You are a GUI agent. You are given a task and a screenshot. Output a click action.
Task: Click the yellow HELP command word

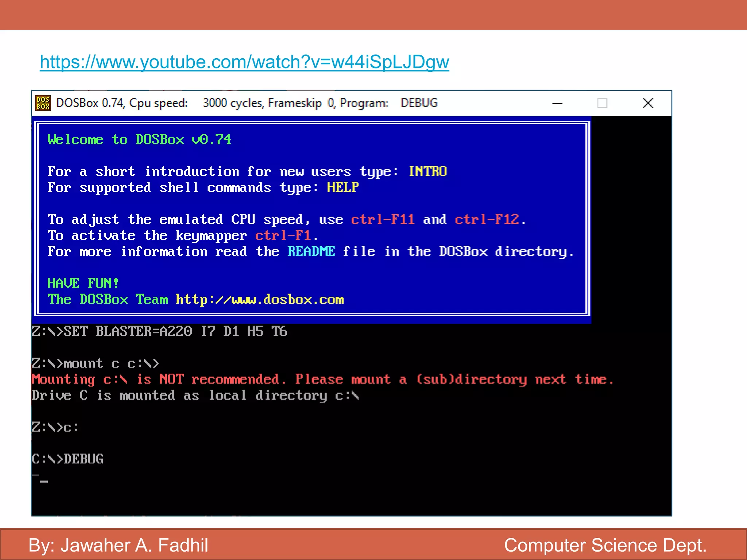342,187
